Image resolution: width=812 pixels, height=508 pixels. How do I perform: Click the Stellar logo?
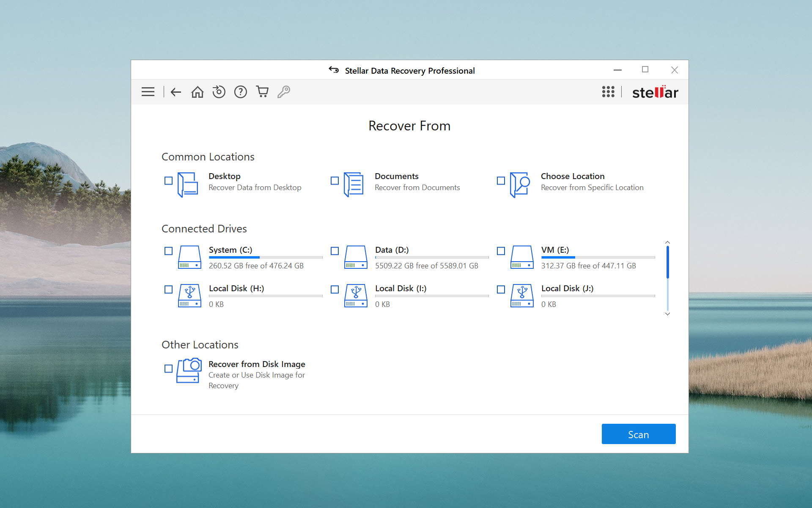coord(655,92)
